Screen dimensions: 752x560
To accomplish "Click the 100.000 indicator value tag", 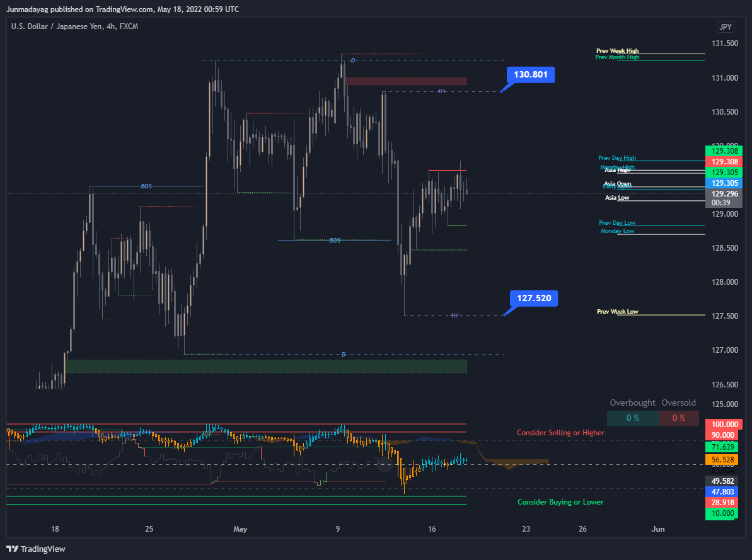I will tap(724, 425).
